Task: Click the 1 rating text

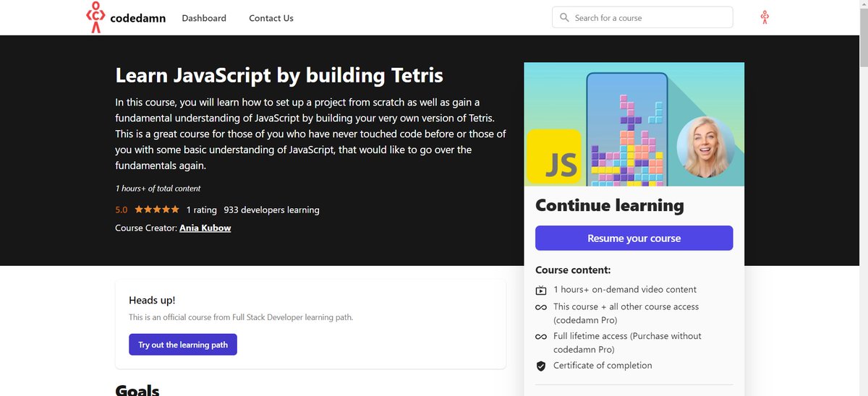Action: (x=202, y=210)
